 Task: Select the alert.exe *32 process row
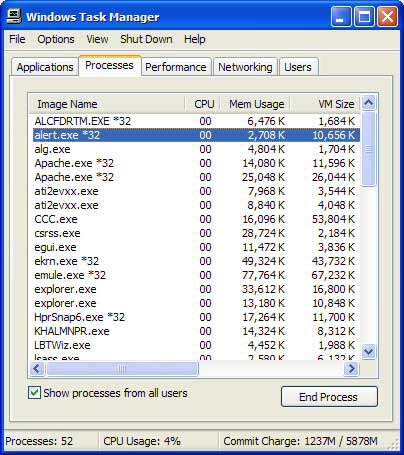pos(196,135)
